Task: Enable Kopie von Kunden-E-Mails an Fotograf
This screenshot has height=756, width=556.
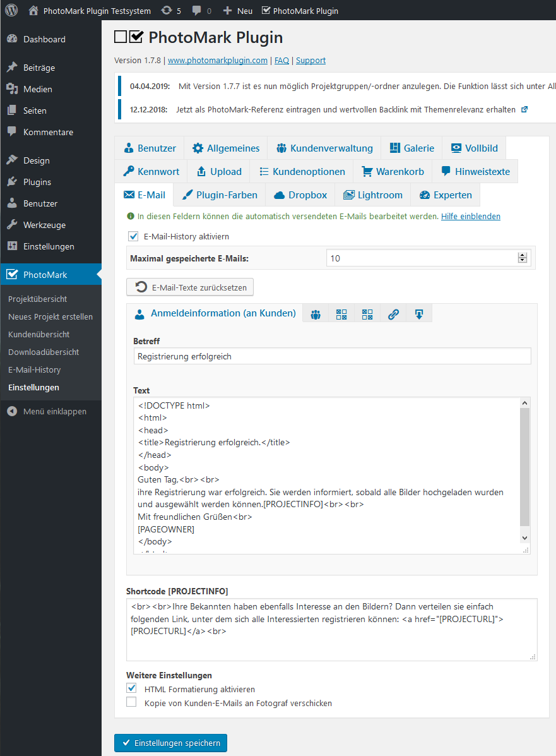Action: (131, 702)
